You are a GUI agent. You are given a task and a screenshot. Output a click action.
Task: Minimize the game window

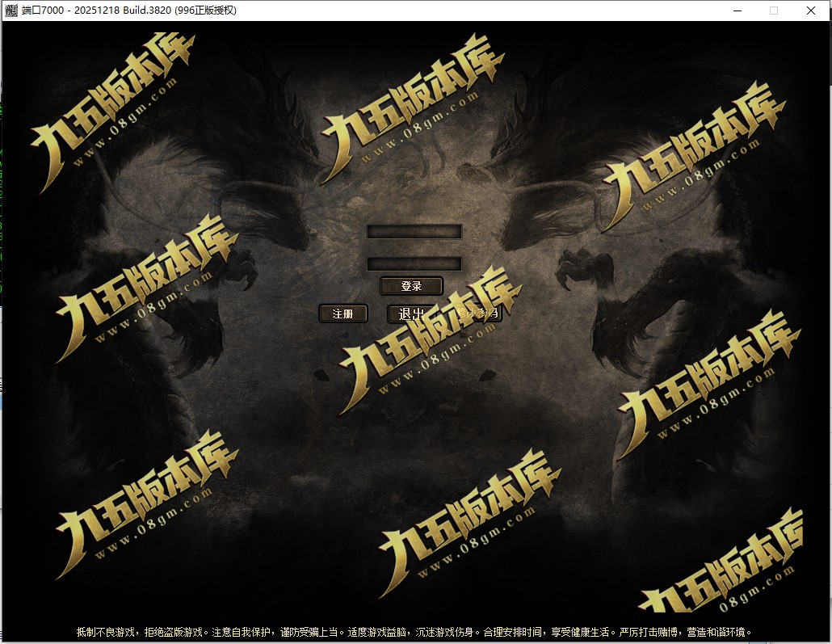pos(737,11)
